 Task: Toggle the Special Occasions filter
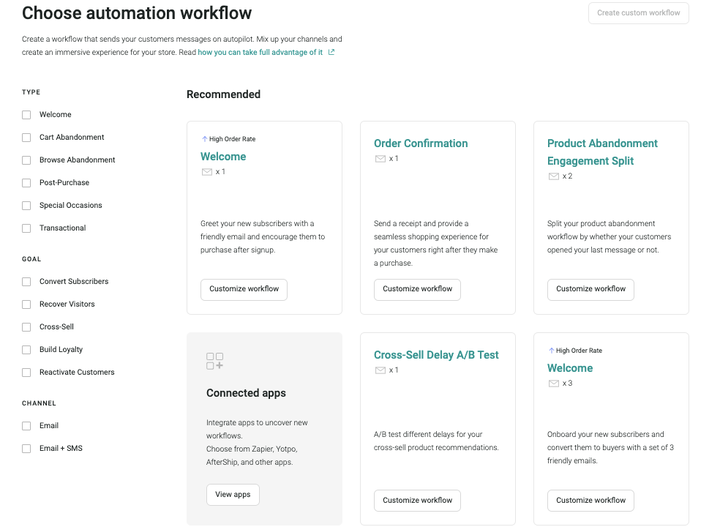pyautogui.click(x=27, y=206)
